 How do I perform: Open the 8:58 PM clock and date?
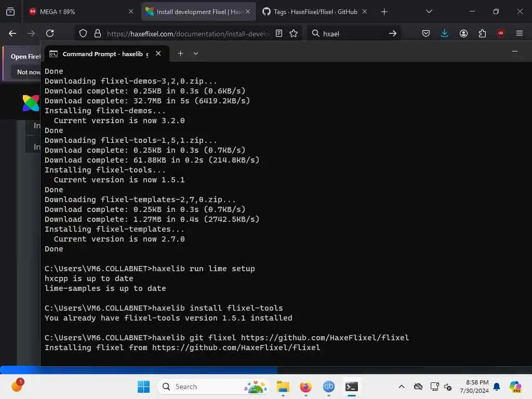(x=474, y=387)
